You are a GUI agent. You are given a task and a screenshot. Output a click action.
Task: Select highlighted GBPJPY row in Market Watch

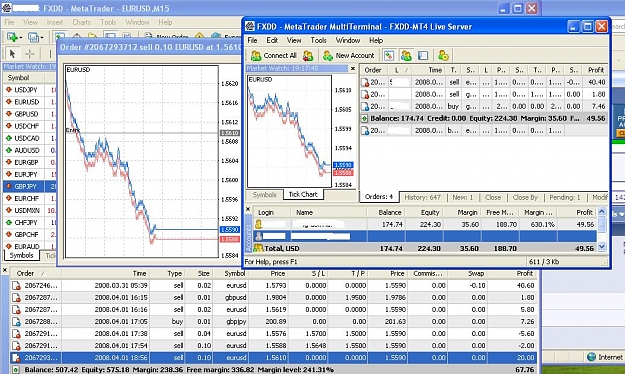29,186
